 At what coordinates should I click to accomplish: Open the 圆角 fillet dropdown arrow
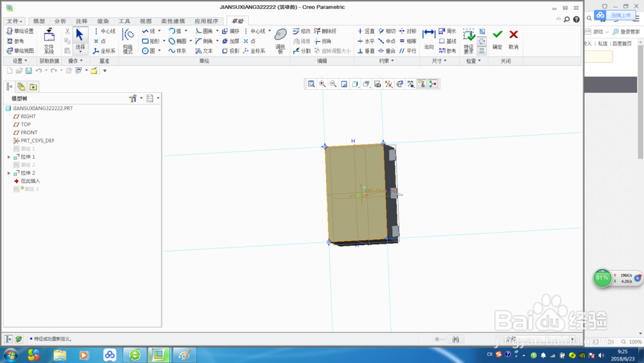tap(217, 31)
